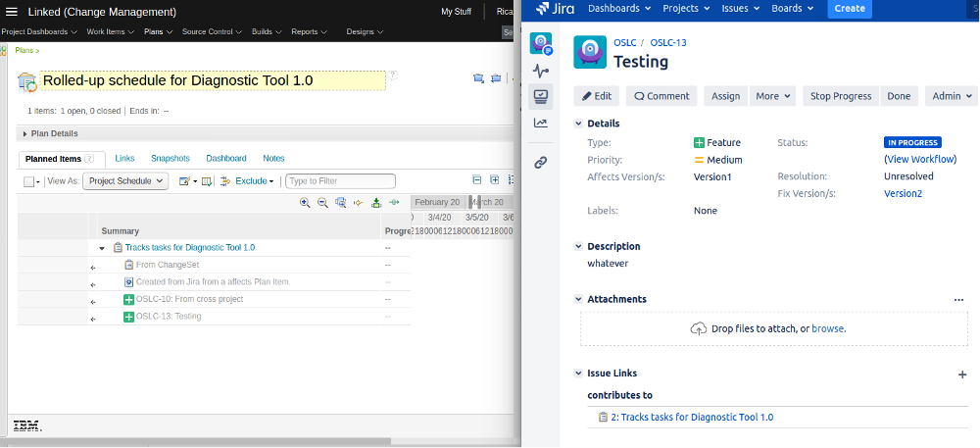Collapse the Details section in Jira
Image resolution: width=980 pixels, height=448 pixels.
(x=578, y=124)
